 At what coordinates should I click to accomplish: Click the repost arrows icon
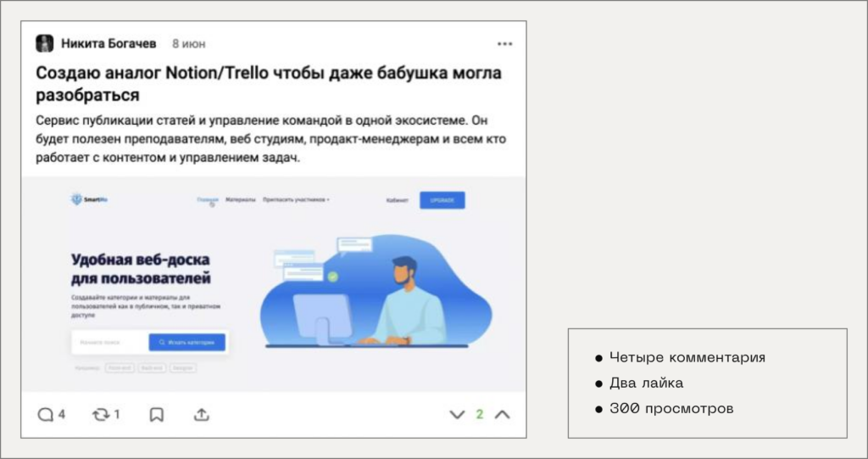point(100,414)
